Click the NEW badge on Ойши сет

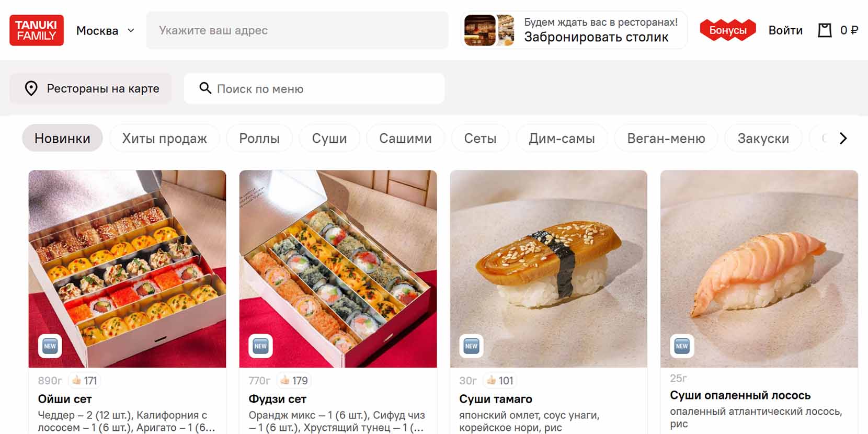click(50, 346)
